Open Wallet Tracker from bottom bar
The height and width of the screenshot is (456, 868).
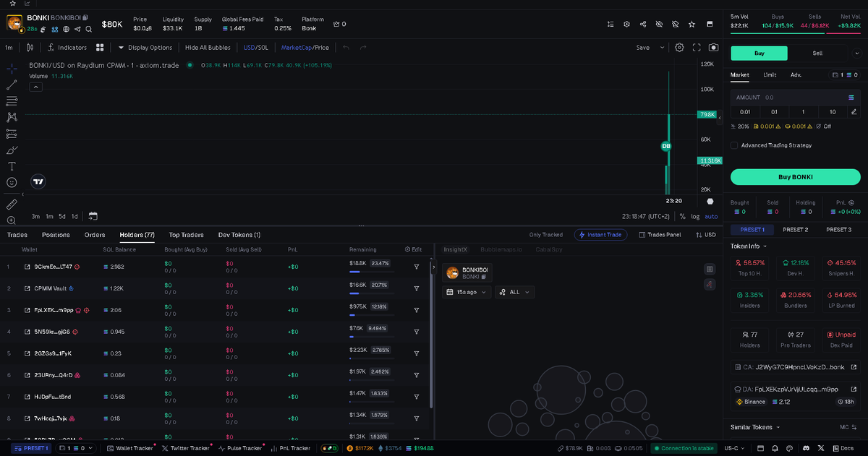(130, 448)
